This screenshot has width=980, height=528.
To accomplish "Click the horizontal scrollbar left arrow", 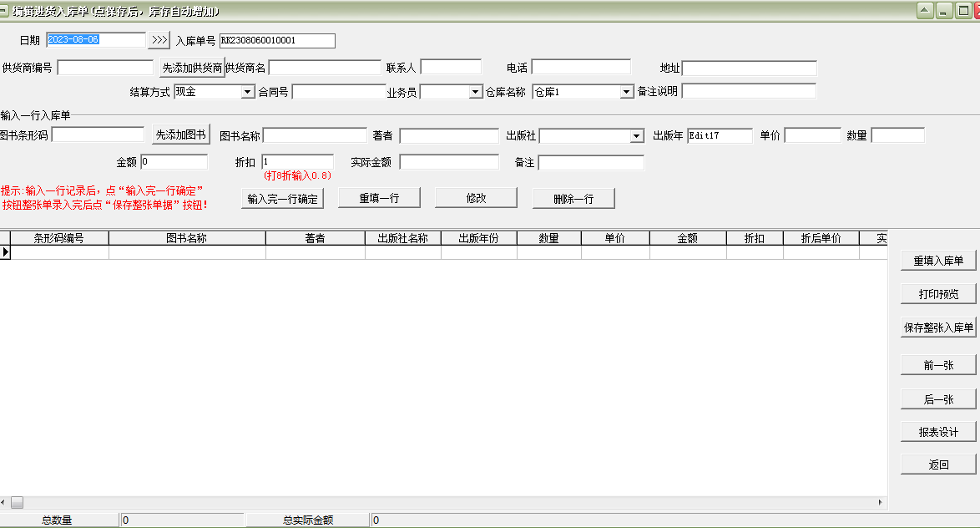I will click(x=3, y=502).
